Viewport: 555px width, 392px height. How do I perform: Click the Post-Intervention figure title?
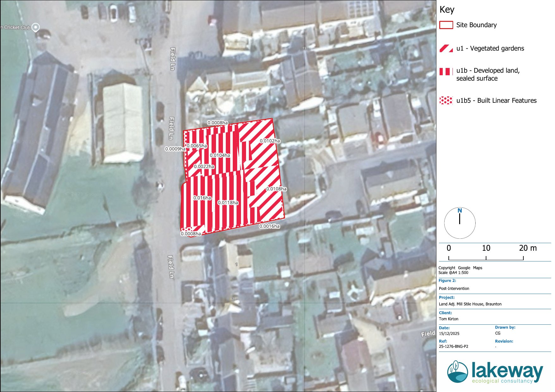coord(454,288)
